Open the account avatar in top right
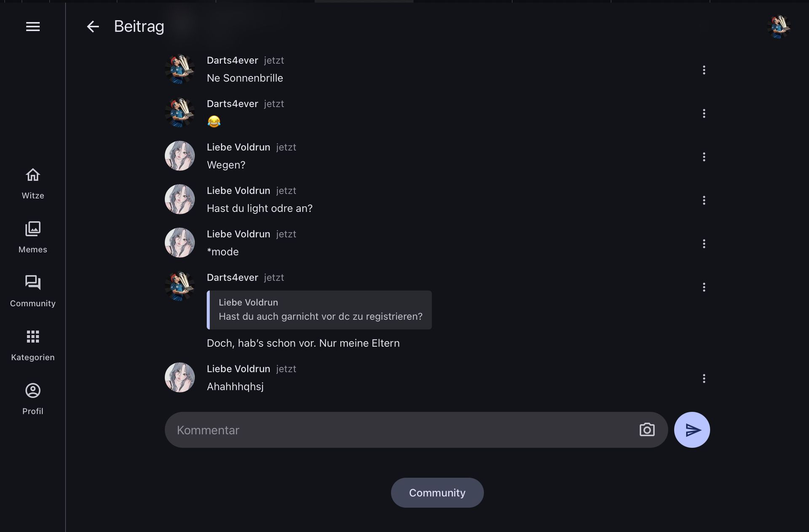 pyautogui.click(x=779, y=27)
